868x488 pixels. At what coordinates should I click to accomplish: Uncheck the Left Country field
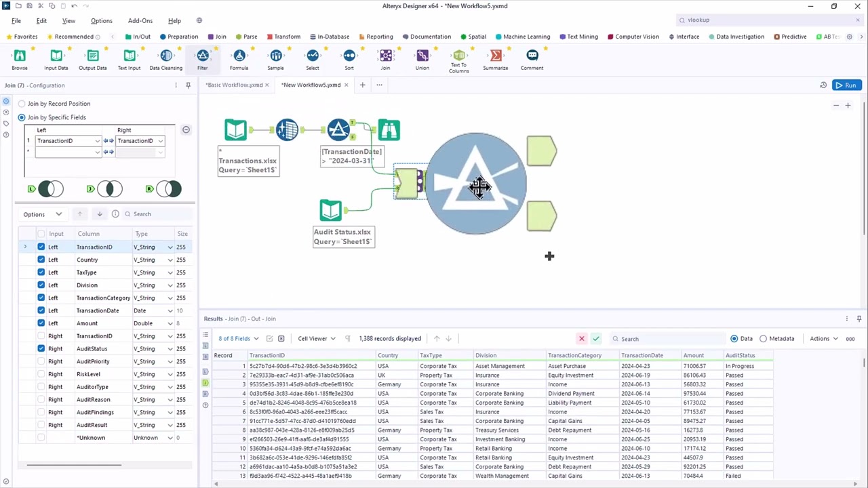pos(41,260)
